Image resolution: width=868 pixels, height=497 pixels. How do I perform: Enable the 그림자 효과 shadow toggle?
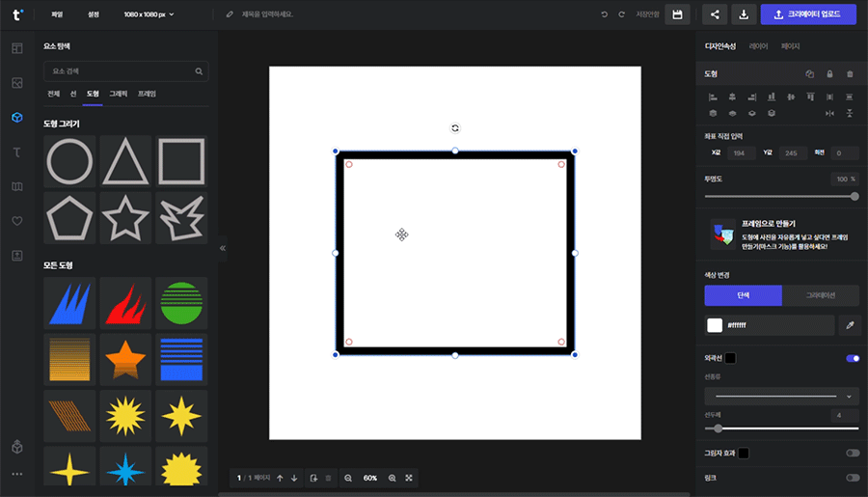[x=852, y=453]
